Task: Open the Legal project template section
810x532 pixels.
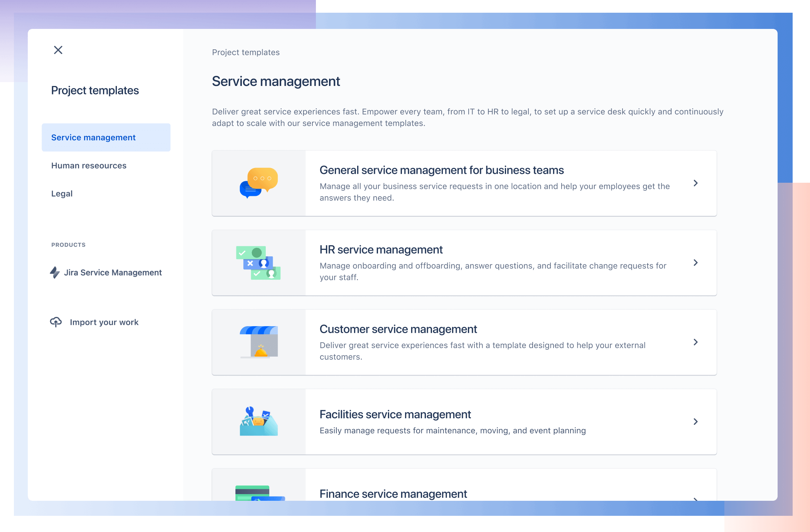Action: pyautogui.click(x=61, y=194)
